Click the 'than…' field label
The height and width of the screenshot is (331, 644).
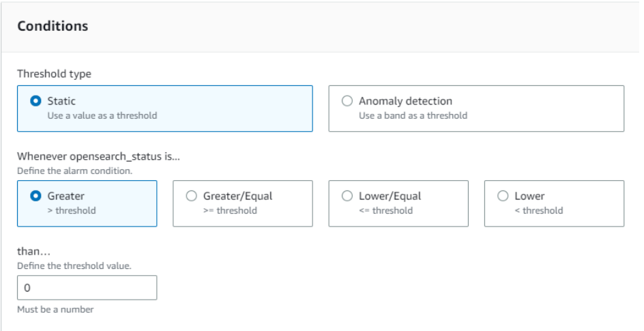click(x=33, y=251)
